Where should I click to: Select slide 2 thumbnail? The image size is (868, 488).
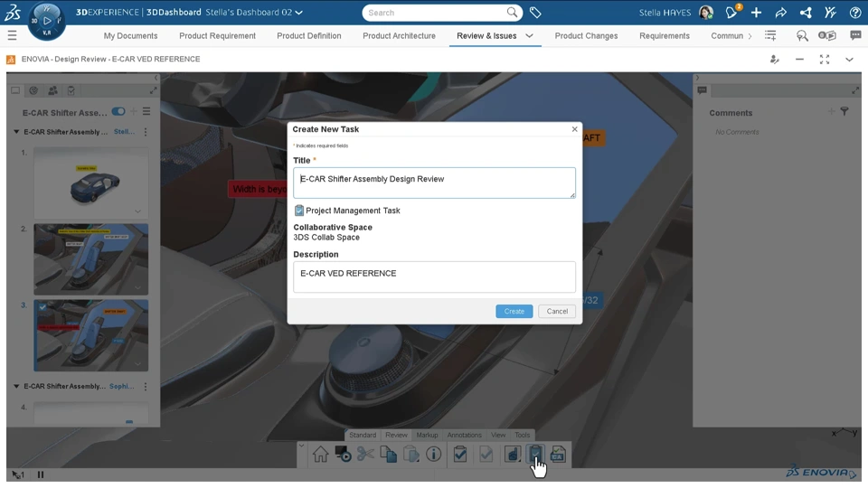(90, 259)
